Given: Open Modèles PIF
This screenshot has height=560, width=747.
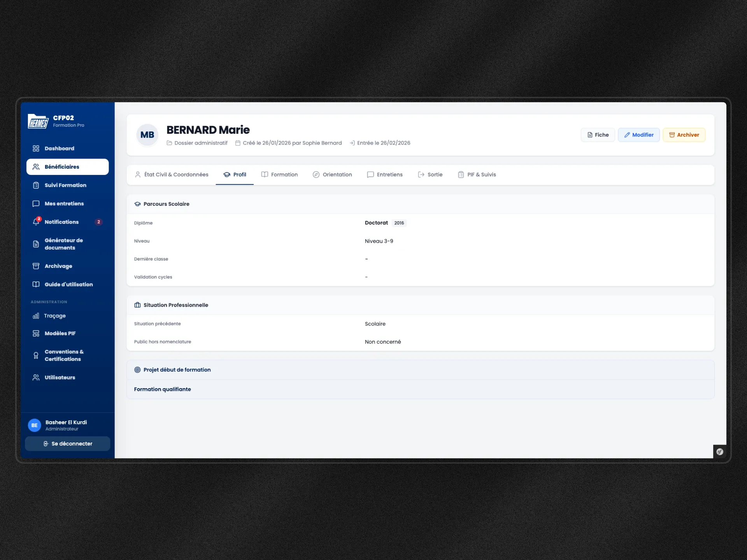Looking at the screenshot, I should tap(67, 333).
